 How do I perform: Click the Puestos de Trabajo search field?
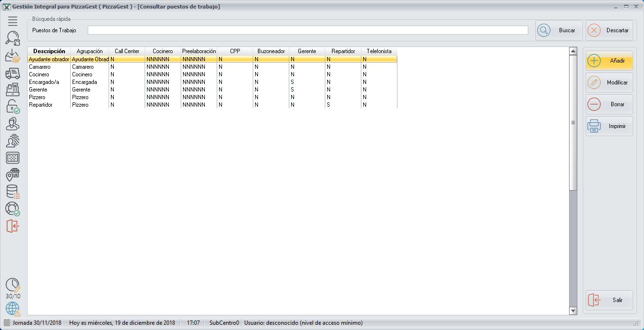[x=308, y=30]
